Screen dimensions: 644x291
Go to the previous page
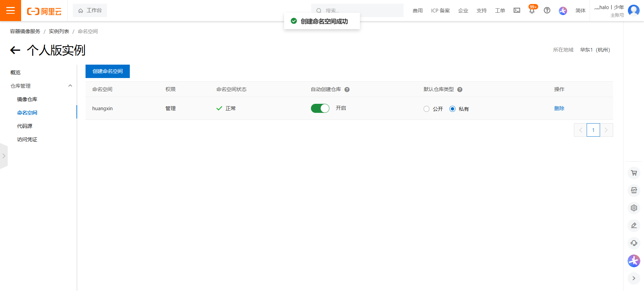pos(581,130)
